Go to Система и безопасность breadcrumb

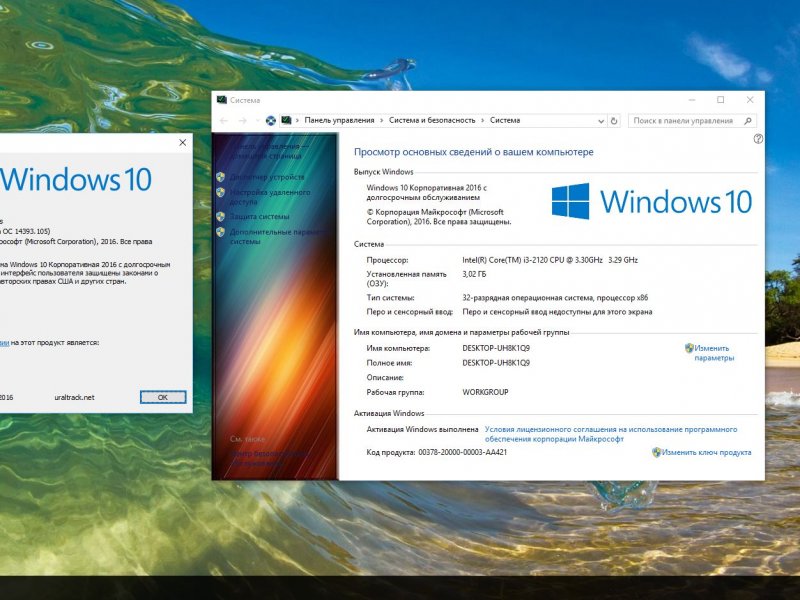tap(432, 120)
